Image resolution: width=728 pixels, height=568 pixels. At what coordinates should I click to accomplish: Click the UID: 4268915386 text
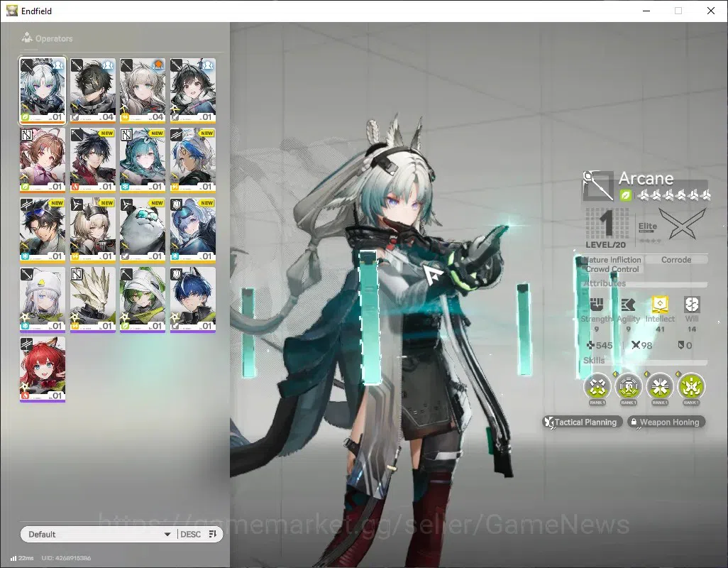pos(67,558)
